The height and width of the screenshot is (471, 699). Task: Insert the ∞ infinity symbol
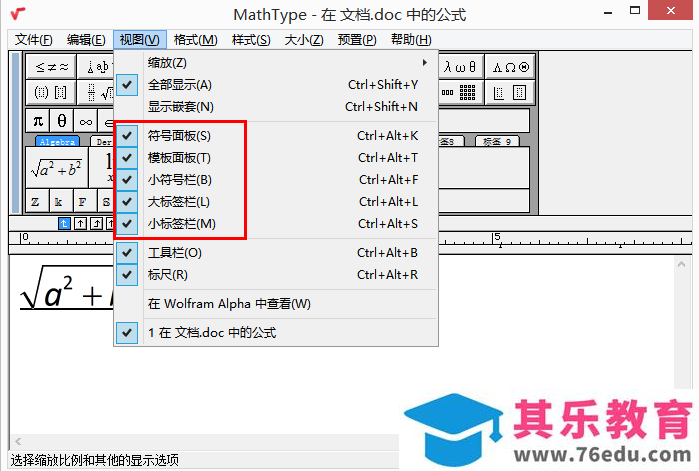pos(86,121)
